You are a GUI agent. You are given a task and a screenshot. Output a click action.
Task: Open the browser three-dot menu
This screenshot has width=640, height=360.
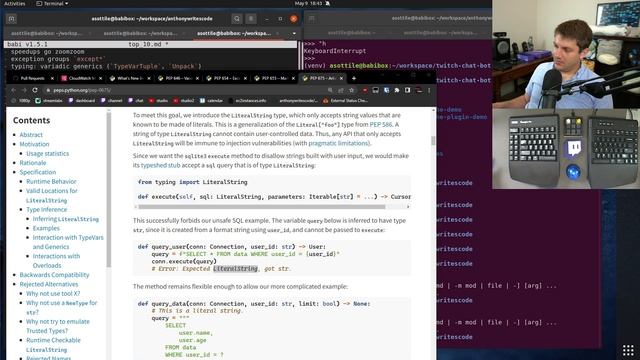pos(429,90)
